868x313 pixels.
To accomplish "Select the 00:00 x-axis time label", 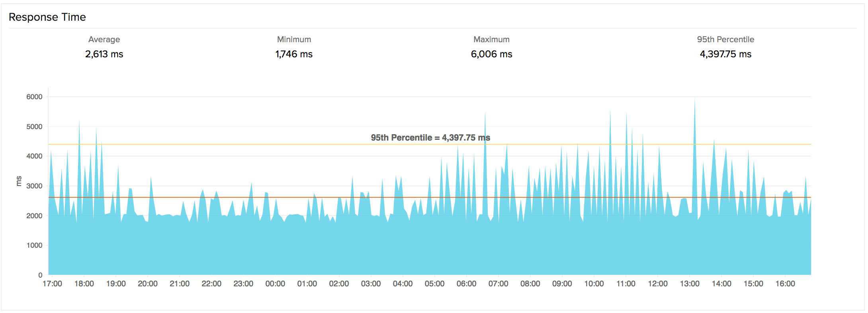I will pyautogui.click(x=275, y=284).
